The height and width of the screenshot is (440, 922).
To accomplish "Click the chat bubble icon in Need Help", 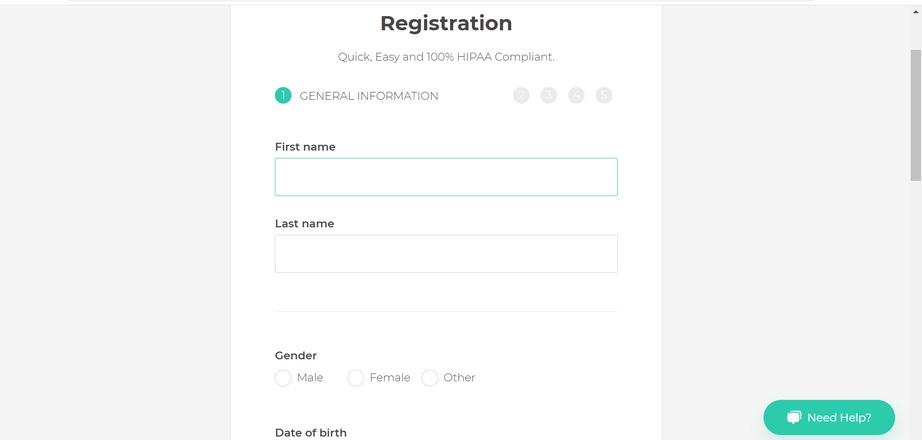I will pos(794,418).
